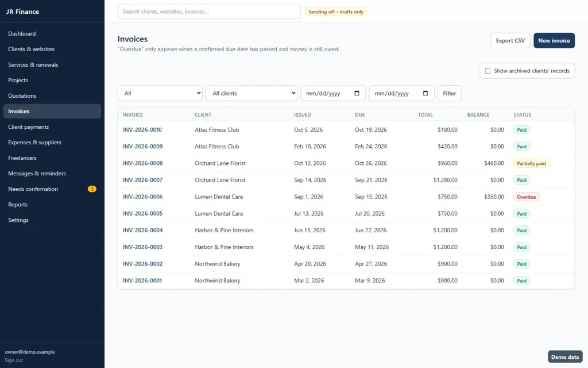The height and width of the screenshot is (368, 588).
Task: Open the invoice status All dropdown
Action: point(160,93)
